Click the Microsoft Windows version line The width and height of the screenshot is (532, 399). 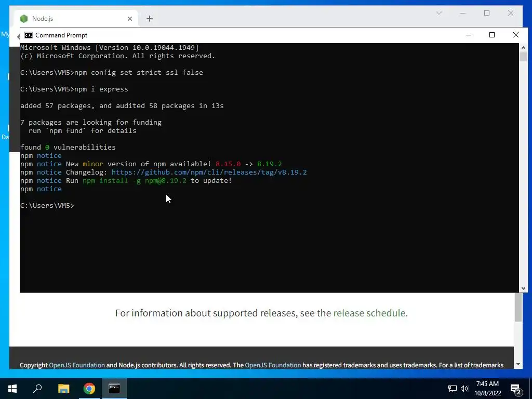coord(110,48)
